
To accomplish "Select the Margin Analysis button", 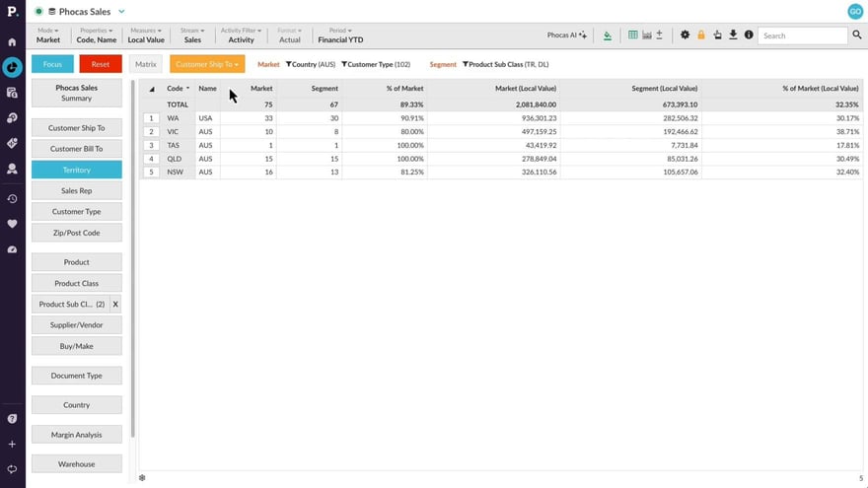I will tap(76, 435).
